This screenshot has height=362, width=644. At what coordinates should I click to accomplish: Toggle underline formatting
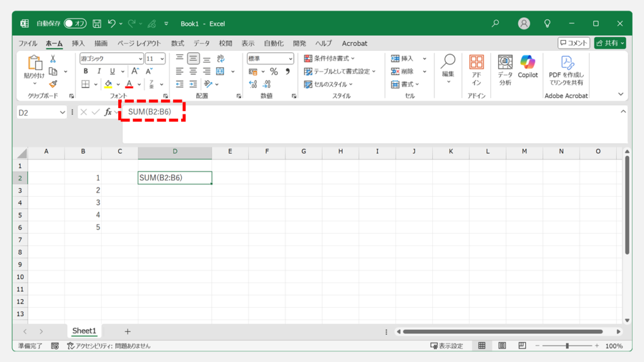pos(112,72)
